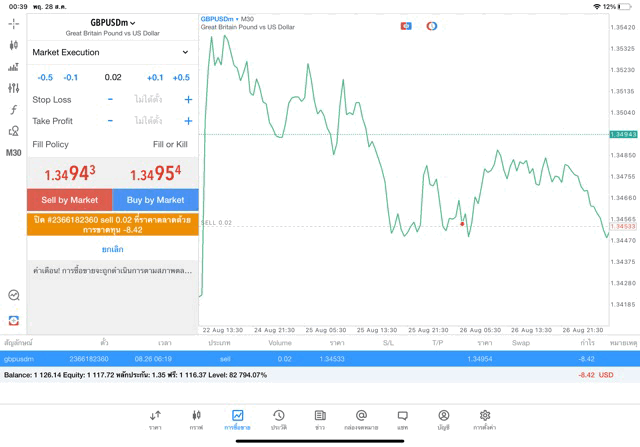Tap the ยกเลิก cancel link
This screenshot has height=447, width=640.
tap(112, 249)
